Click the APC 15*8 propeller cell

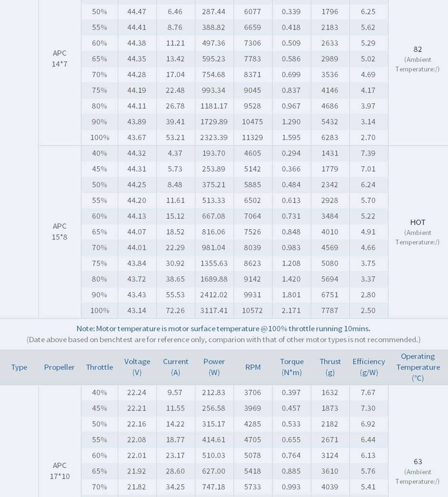click(x=59, y=231)
